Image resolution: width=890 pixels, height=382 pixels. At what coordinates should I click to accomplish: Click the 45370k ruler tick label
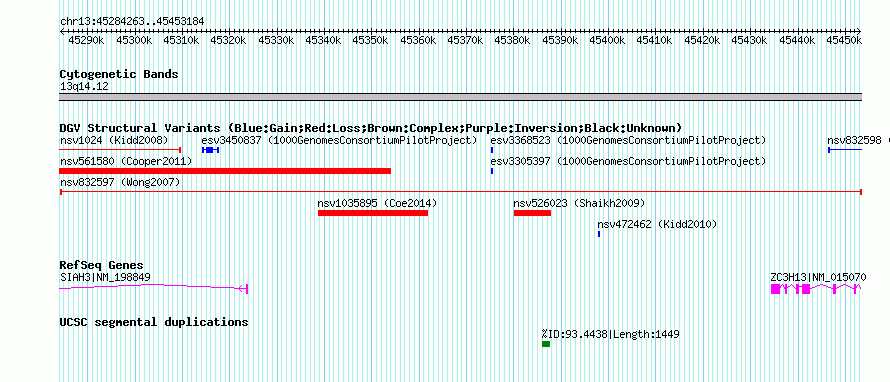466,40
